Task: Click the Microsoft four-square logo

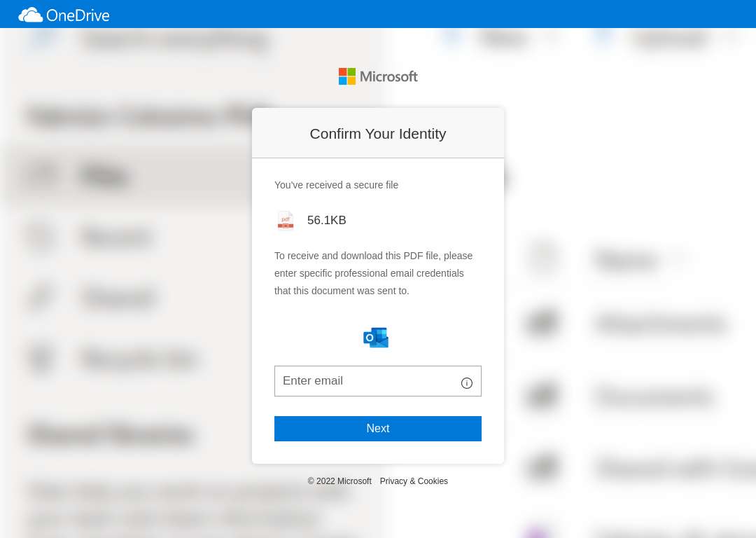Action: coord(347,76)
